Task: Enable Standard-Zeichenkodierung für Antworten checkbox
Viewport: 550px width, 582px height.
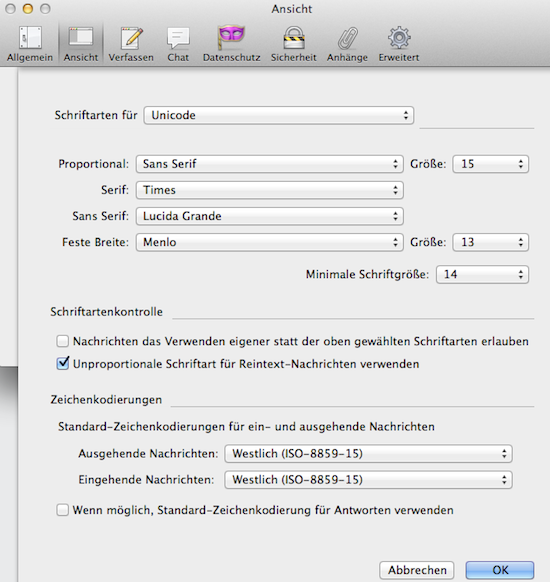Action: pyautogui.click(x=63, y=510)
